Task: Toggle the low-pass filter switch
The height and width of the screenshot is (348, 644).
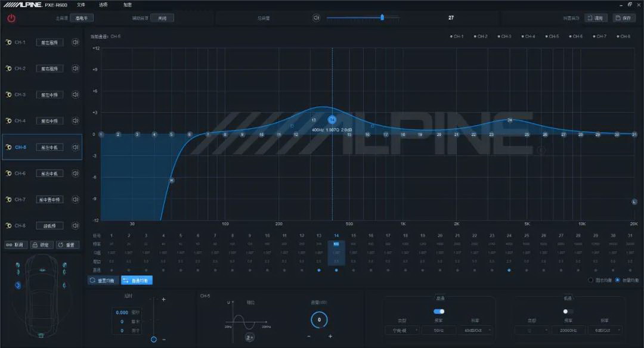Action: tap(568, 312)
